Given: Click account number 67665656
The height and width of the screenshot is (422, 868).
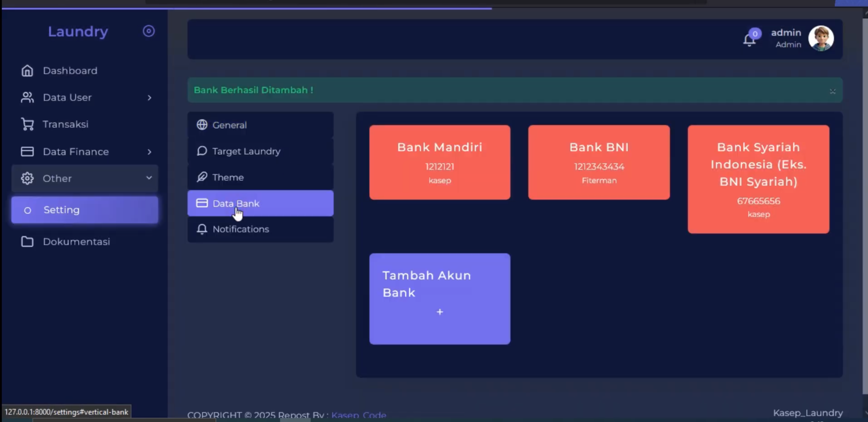Looking at the screenshot, I should 758,201.
